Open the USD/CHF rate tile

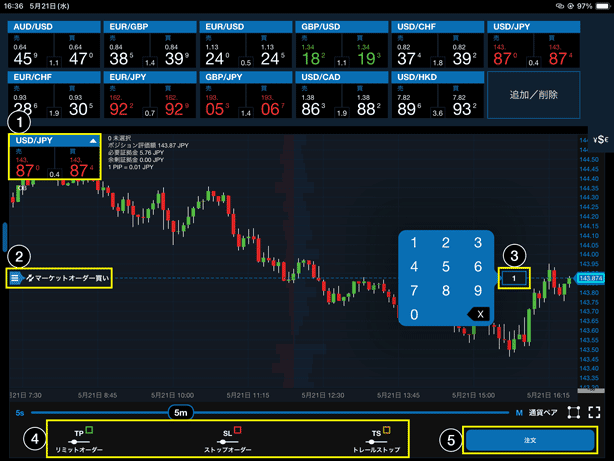(438, 44)
